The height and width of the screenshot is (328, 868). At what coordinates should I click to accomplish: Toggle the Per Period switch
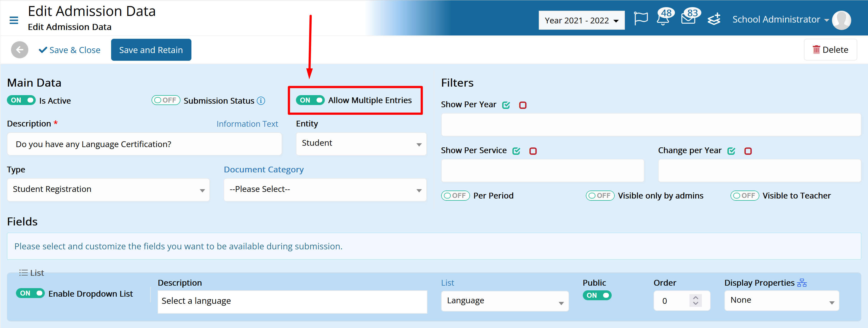pos(455,196)
